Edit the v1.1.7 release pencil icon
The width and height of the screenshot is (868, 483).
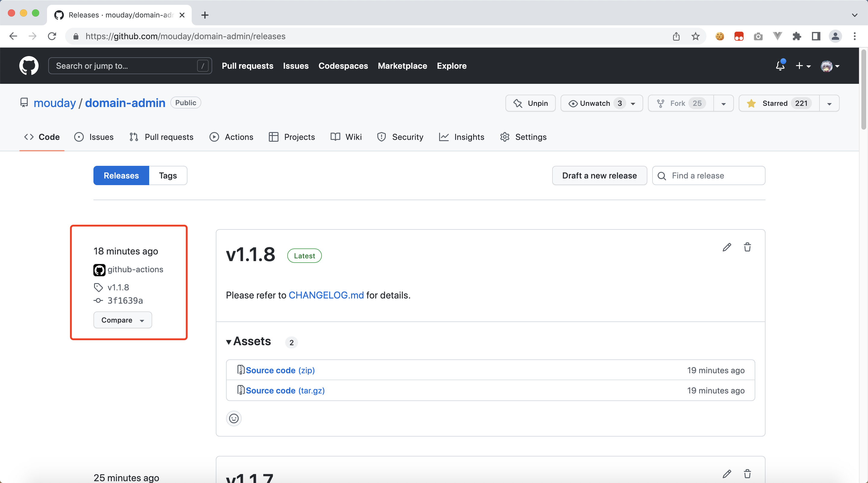pyautogui.click(x=727, y=474)
